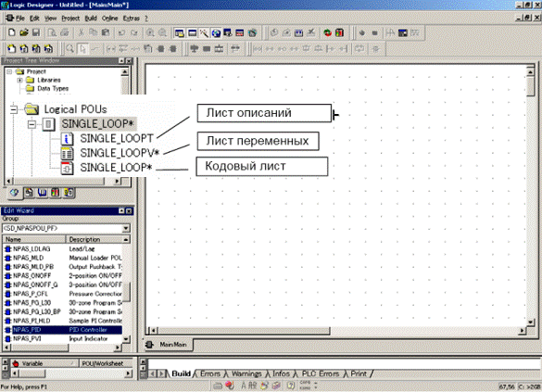542x392 pixels.
Task: Click the red-striped window toolbar icon
Action: (240, 32)
